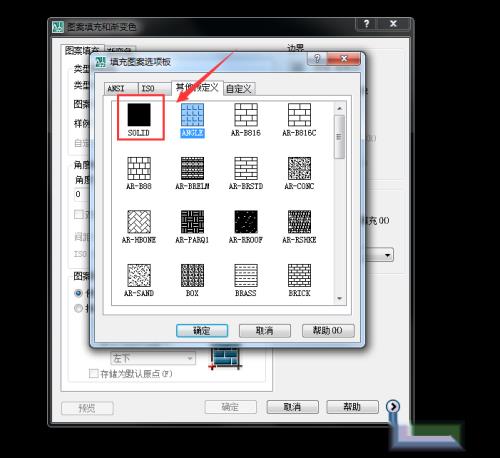500x458 pixels.
Task: Switch to 其他预定义 tab
Action: (x=197, y=88)
